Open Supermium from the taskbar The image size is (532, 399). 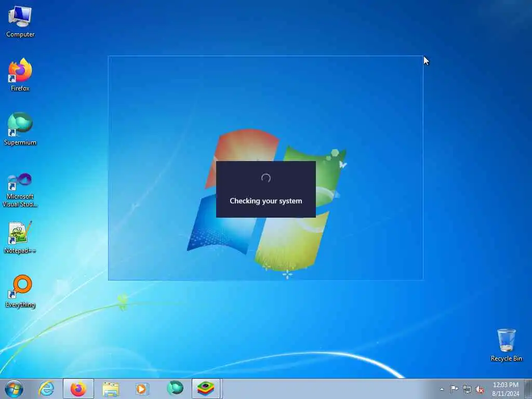click(175, 388)
